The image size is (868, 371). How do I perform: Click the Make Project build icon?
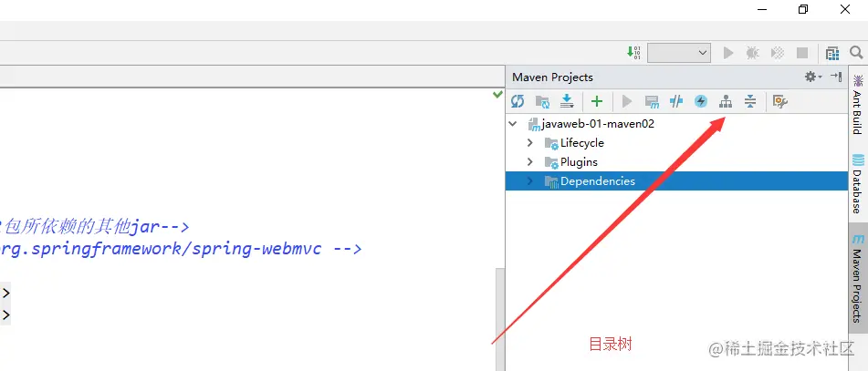[633, 53]
